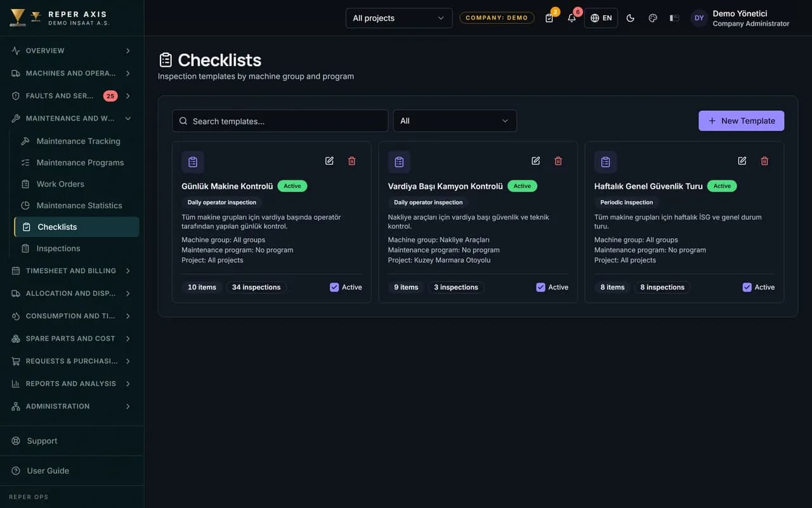Viewport: 812px width, 508px height.
Task: Uncheck Active on Vardiya Başı Kamyon Kontrolü
Action: (540, 287)
